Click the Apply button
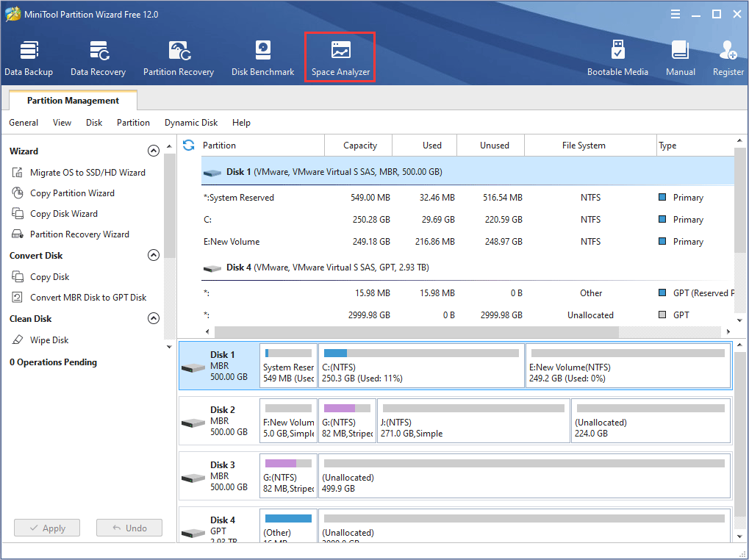Image resolution: width=749 pixels, height=560 pixels. point(47,528)
